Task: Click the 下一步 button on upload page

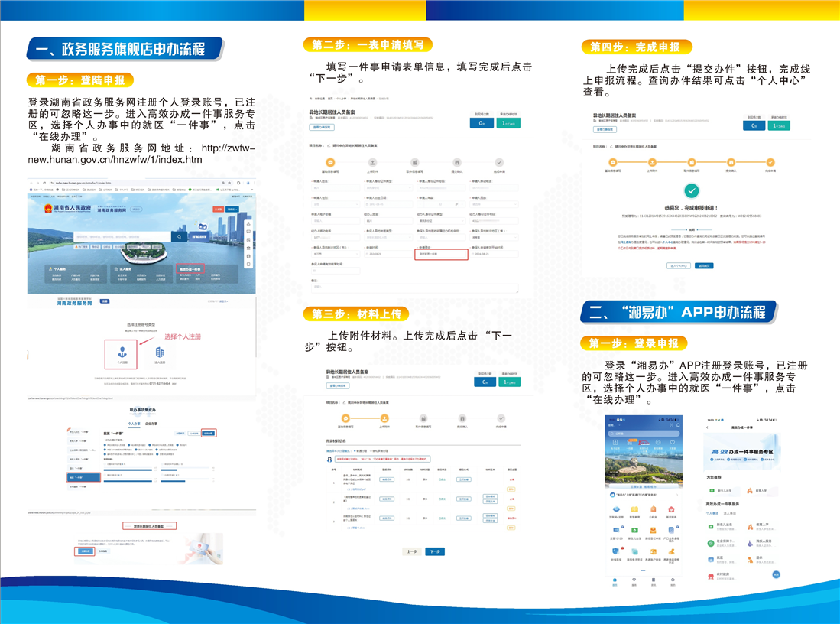Action: [x=434, y=551]
